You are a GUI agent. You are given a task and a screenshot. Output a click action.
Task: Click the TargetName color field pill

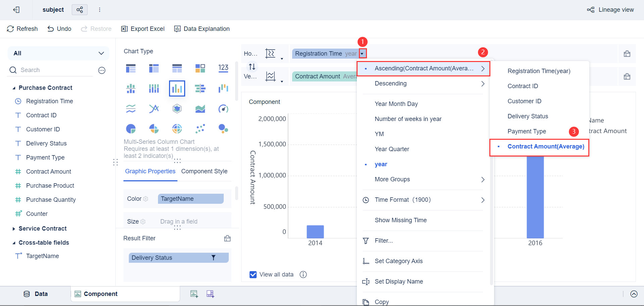(191, 199)
